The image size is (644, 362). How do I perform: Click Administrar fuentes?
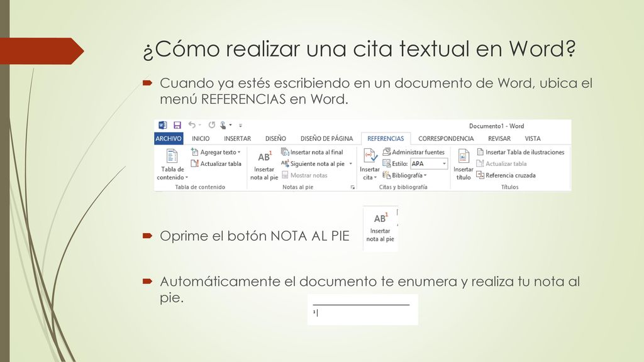[414, 152]
